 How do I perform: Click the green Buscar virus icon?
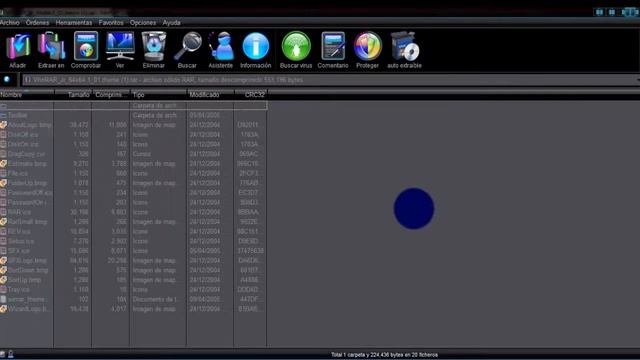296,46
